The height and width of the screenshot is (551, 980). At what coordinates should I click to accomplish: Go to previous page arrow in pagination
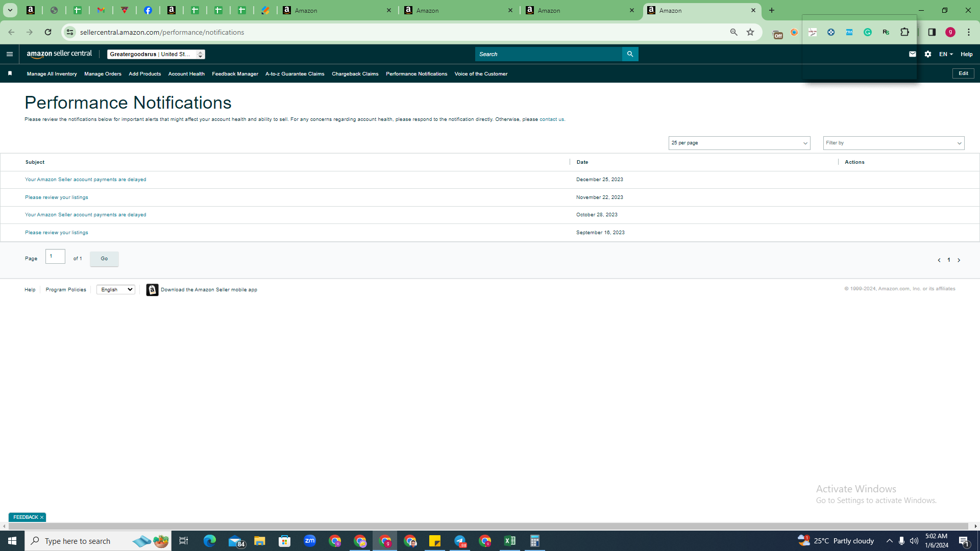(939, 260)
